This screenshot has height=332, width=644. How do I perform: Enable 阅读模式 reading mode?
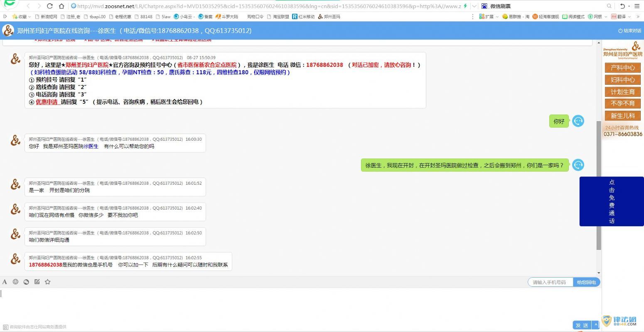coord(573,17)
